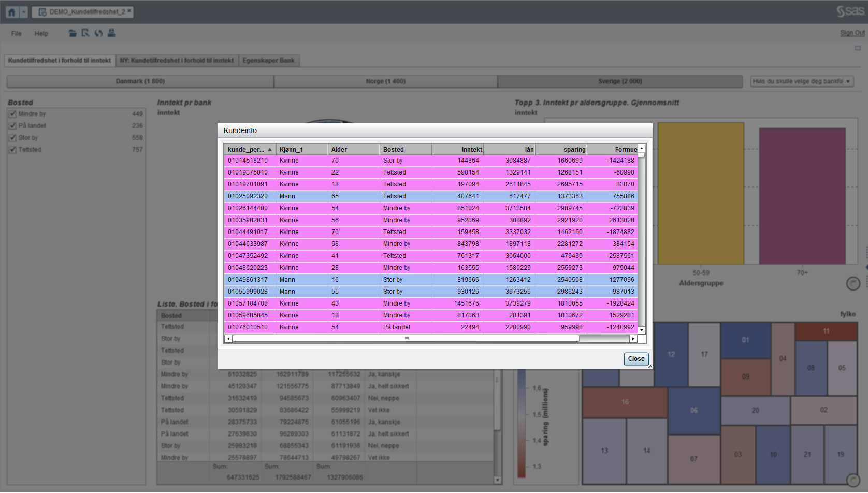Open the 'Hvis du skulle velge deg' dropdown
868x493 pixels.
coord(802,81)
